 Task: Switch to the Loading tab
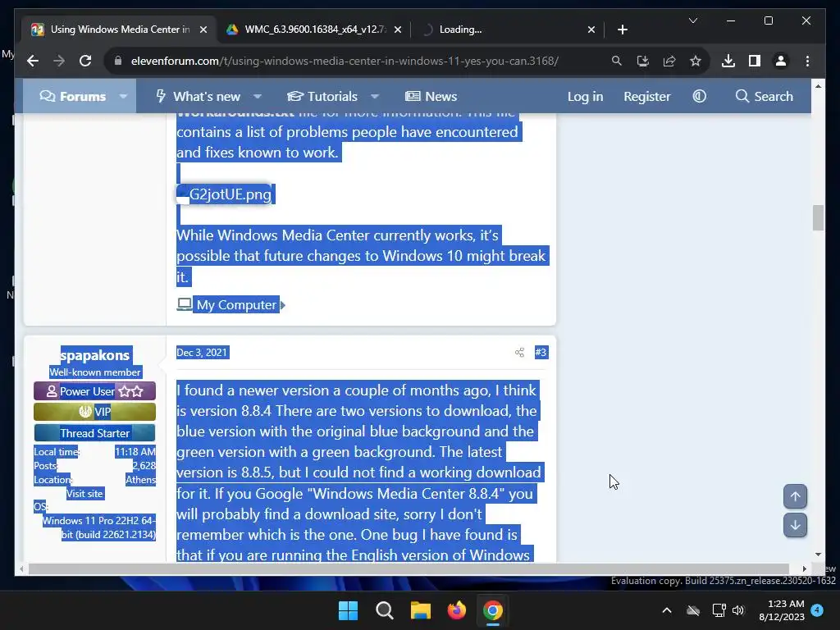point(507,30)
